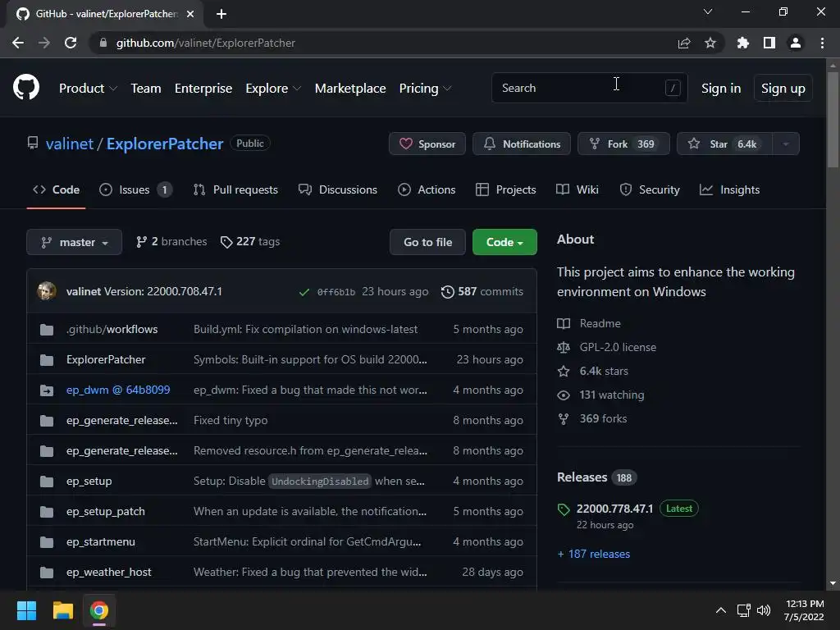The width and height of the screenshot is (840, 630).
Task: Click the GitHub octocat logo
Action: pos(25,87)
